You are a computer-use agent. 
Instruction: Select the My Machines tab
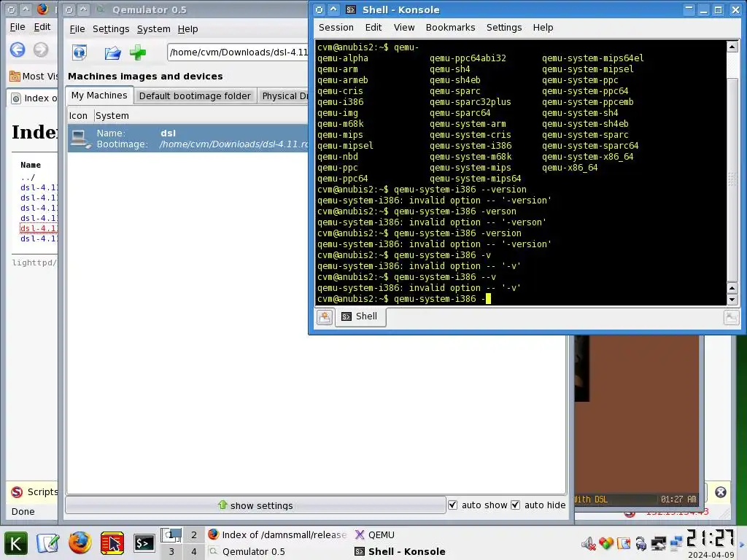[x=99, y=96]
